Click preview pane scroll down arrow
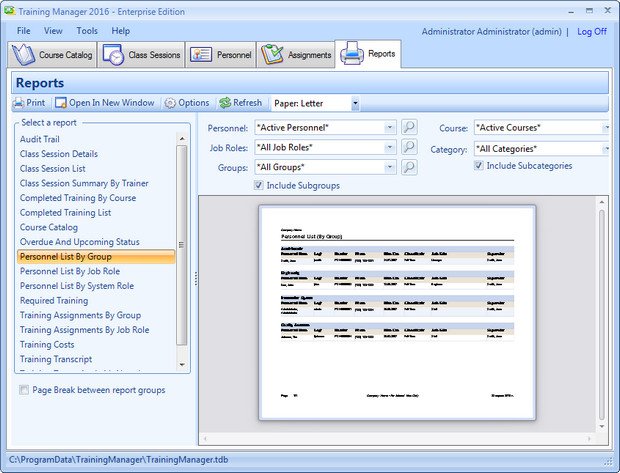 [x=602, y=427]
